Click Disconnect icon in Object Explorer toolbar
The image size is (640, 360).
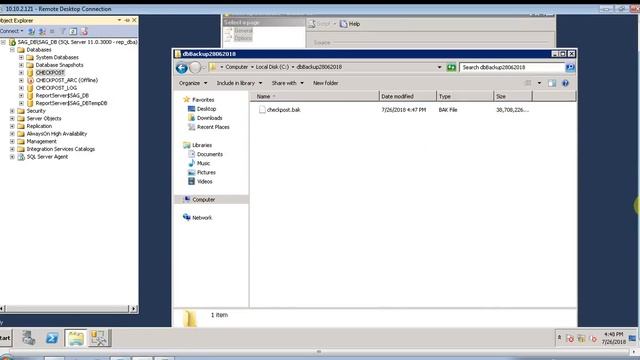point(42,31)
